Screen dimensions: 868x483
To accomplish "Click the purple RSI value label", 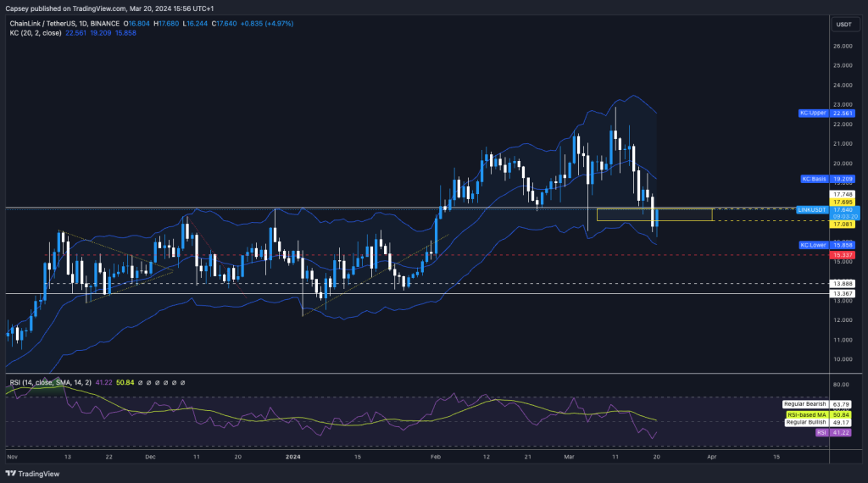I will (821, 432).
